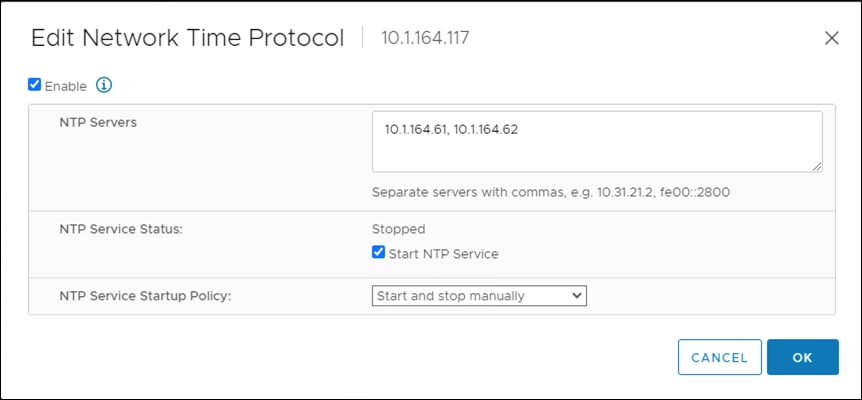Image resolution: width=862 pixels, height=400 pixels.
Task: Uncheck the Start NTP Service checkbox
Action: click(x=378, y=253)
